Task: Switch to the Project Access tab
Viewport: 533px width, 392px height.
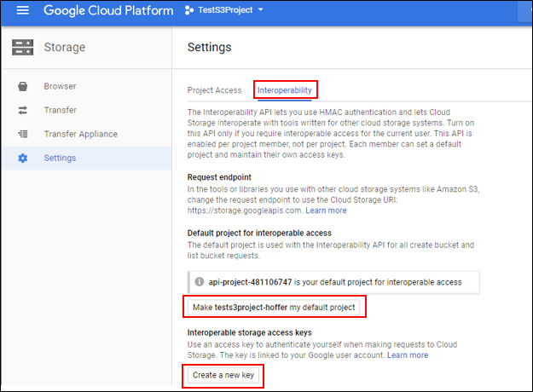Action: point(214,90)
